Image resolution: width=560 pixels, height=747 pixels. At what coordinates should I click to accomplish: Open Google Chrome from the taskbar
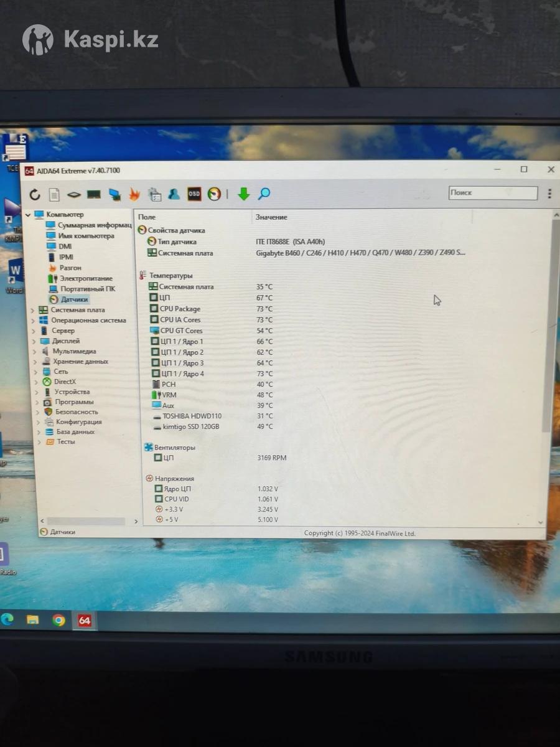(58, 620)
